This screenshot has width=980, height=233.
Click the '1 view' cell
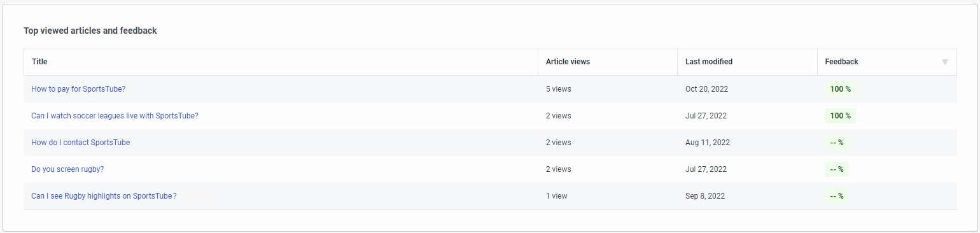(557, 196)
